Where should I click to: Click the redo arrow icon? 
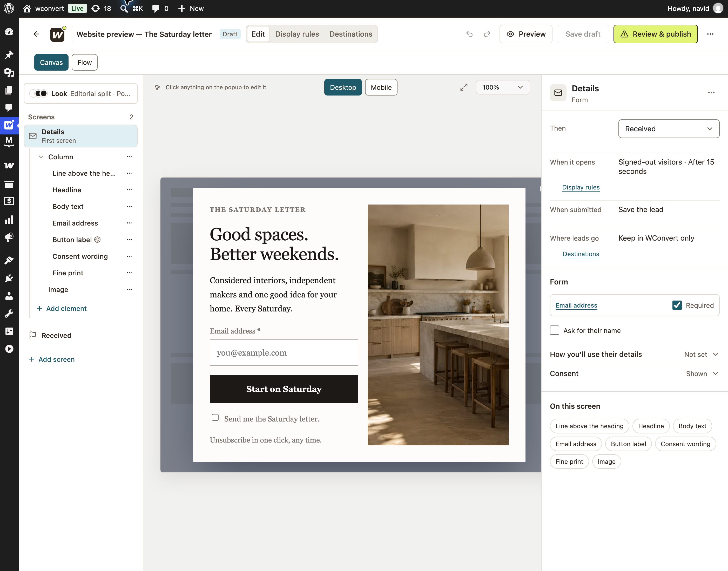[487, 34]
